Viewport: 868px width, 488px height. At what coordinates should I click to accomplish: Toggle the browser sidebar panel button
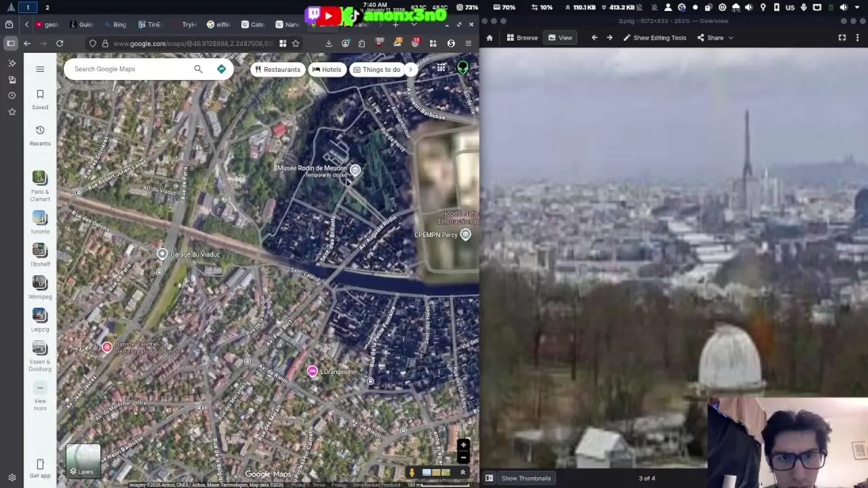[10, 43]
